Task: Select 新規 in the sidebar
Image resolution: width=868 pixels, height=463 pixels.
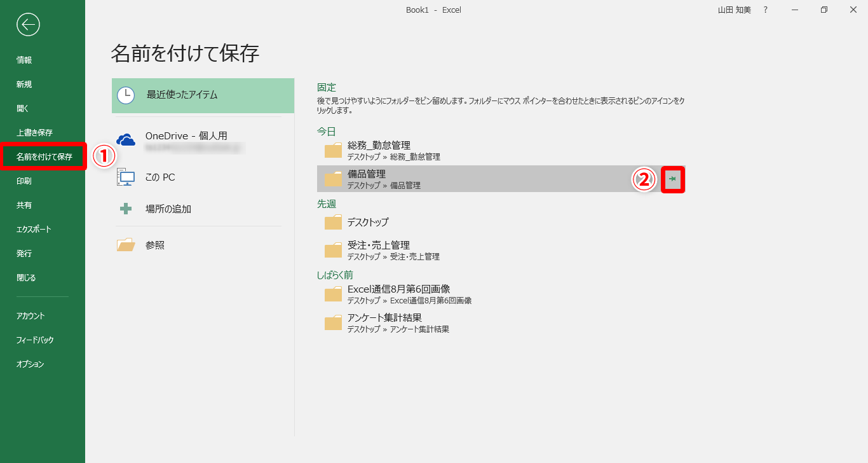Action: click(x=24, y=85)
